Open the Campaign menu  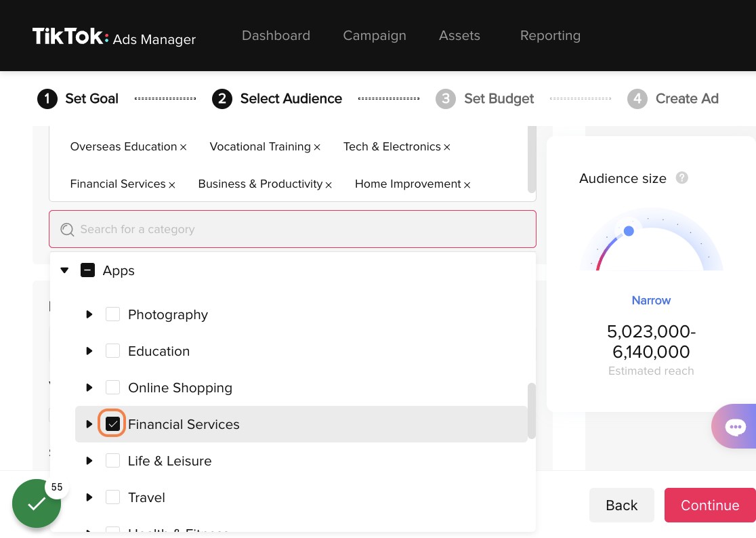[375, 36]
